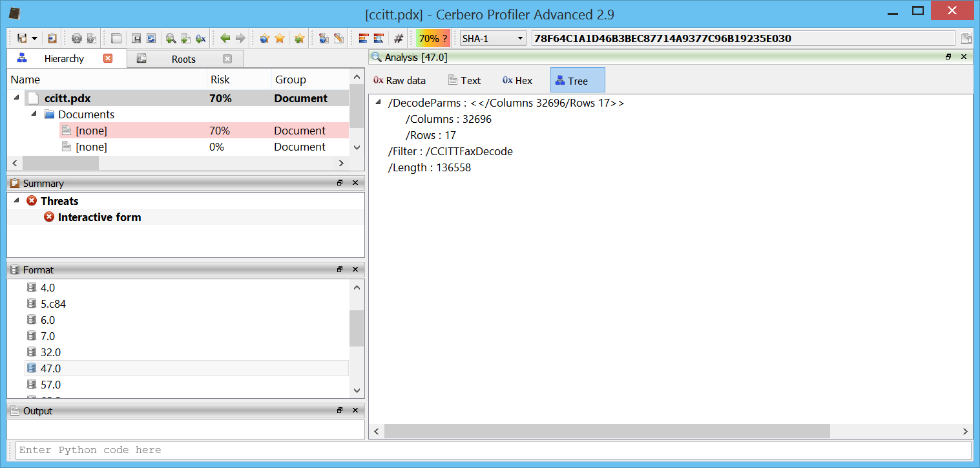Switch to Text view
The width and height of the screenshot is (980, 468).
(464, 80)
